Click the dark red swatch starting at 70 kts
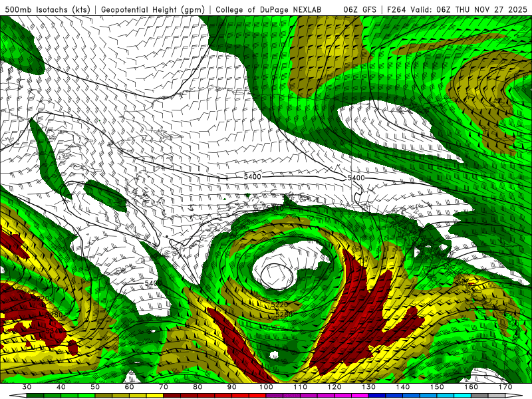This screenshot has width=532, height=399. pyautogui.click(x=172, y=396)
